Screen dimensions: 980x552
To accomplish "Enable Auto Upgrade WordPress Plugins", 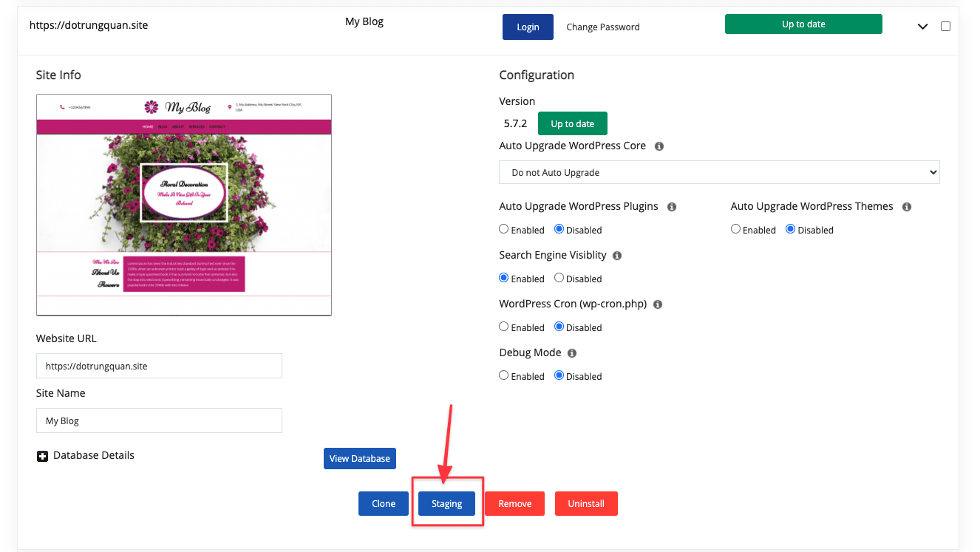I will 503,229.
